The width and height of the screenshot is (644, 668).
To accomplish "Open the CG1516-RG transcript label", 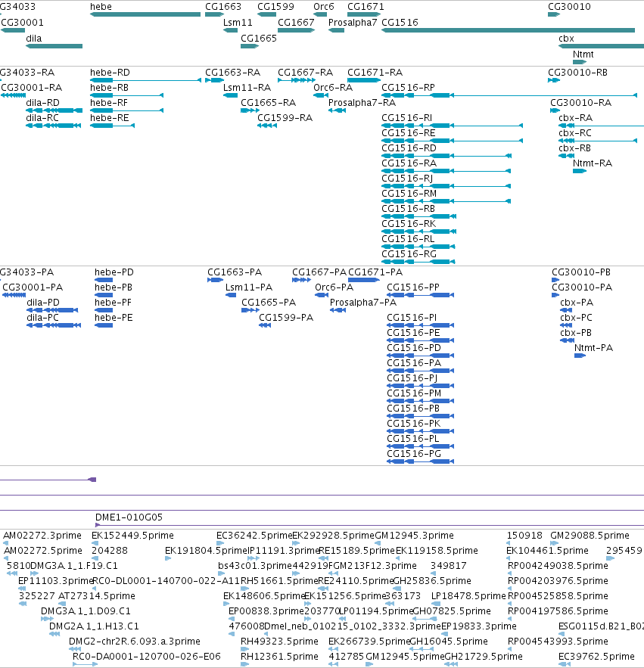I will (x=409, y=254).
